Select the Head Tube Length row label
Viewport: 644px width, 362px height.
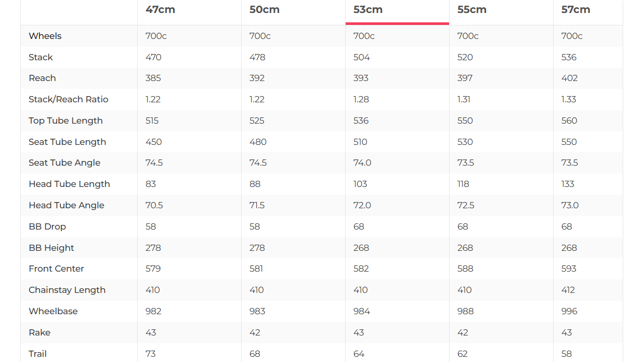coord(69,184)
